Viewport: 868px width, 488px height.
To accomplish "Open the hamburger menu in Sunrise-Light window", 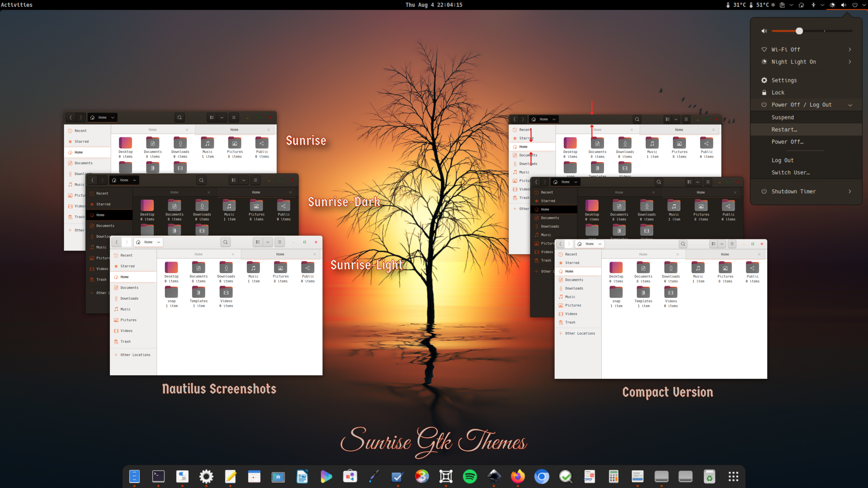I will [279, 242].
